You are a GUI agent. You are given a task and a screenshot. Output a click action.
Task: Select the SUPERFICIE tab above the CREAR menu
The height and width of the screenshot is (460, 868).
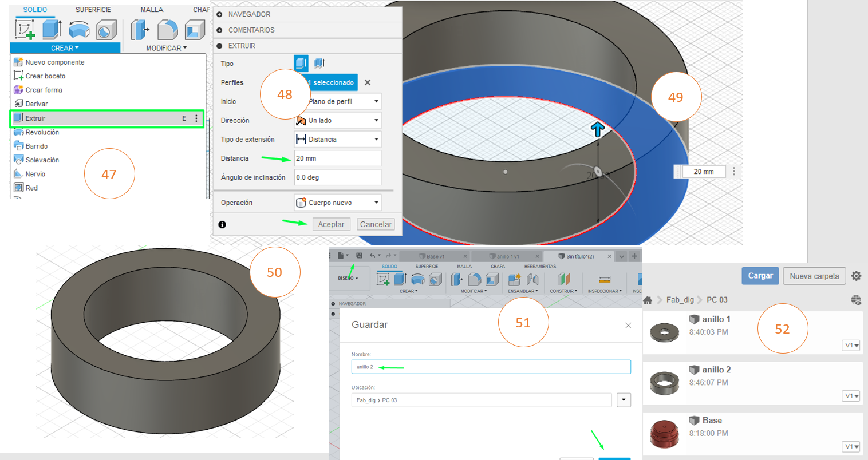coord(93,10)
